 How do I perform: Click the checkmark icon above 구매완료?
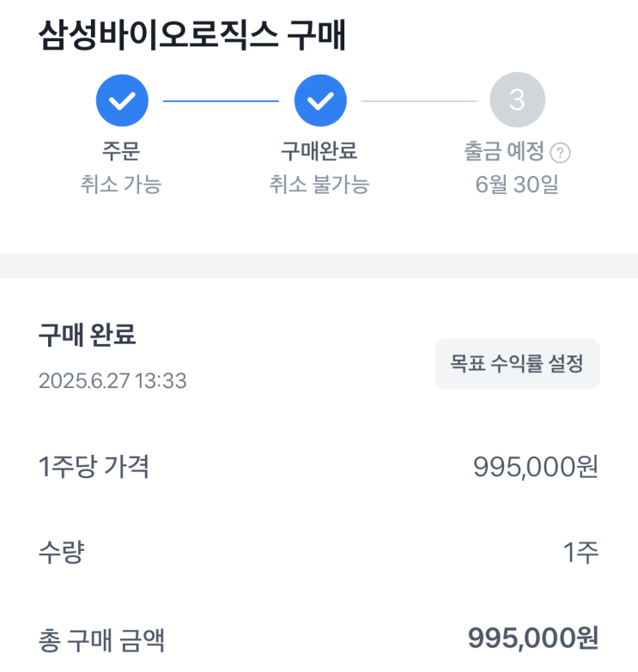coord(320,101)
